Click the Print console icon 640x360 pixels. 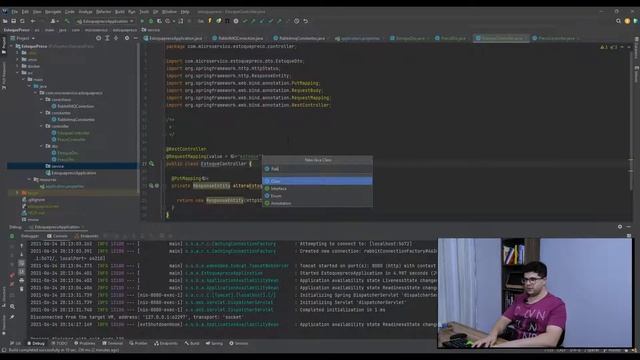(x=22, y=280)
